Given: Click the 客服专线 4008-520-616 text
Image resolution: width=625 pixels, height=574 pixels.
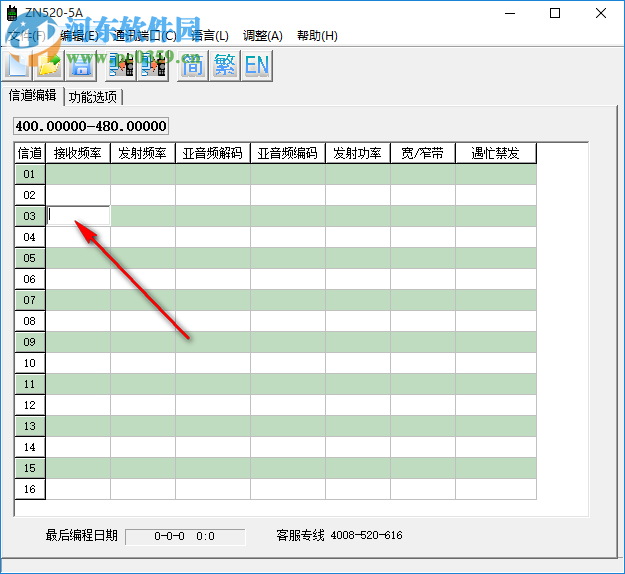Looking at the screenshot, I should click(x=339, y=535).
